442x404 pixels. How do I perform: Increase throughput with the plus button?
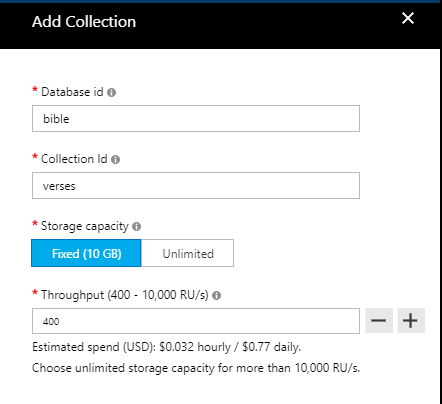tap(411, 321)
